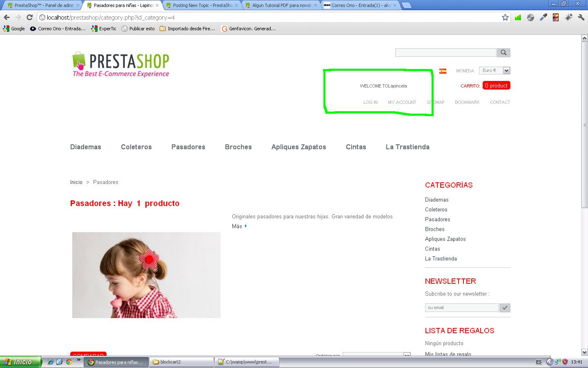The width and height of the screenshot is (588, 368).
Task: Open the CONTACT page link
Action: [500, 102]
